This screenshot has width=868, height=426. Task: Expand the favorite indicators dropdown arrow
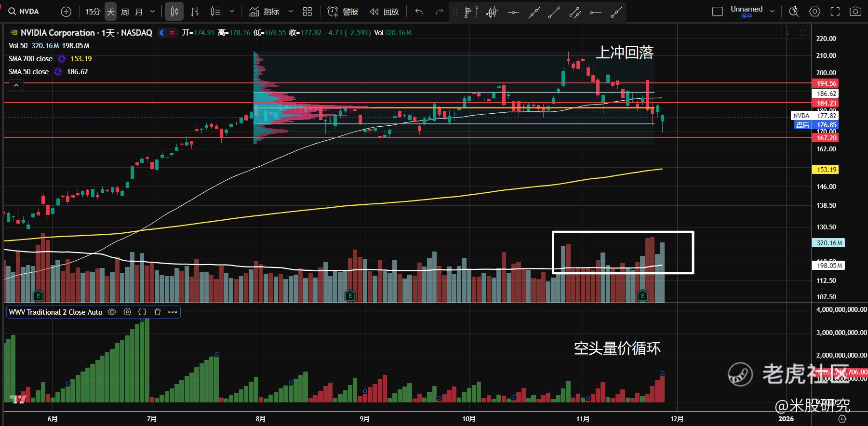tap(291, 12)
